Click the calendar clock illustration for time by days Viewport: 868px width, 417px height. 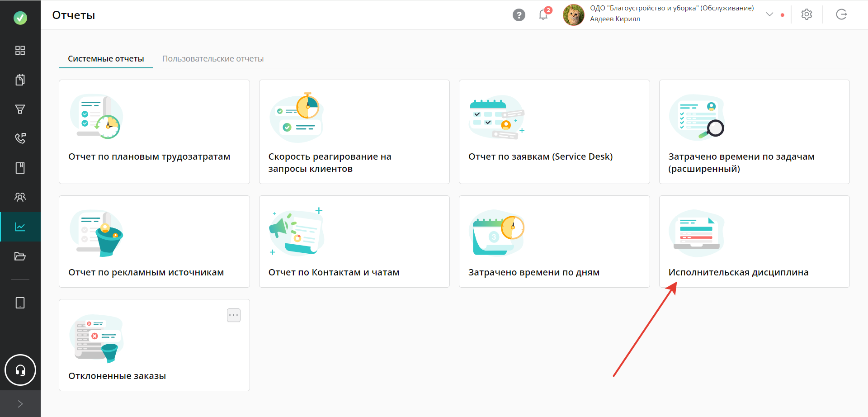coord(496,232)
